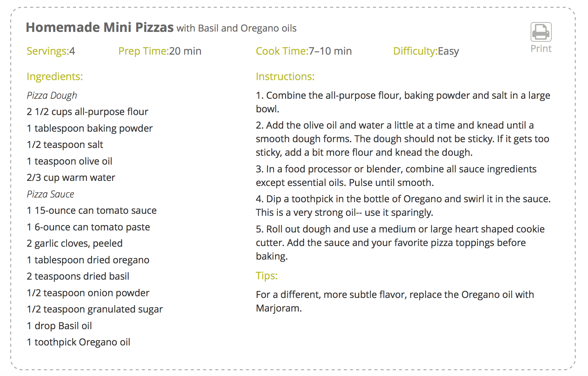Click the toothpick Oregano oil ingredient
The width and height of the screenshot is (588, 376).
click(78, 342)
